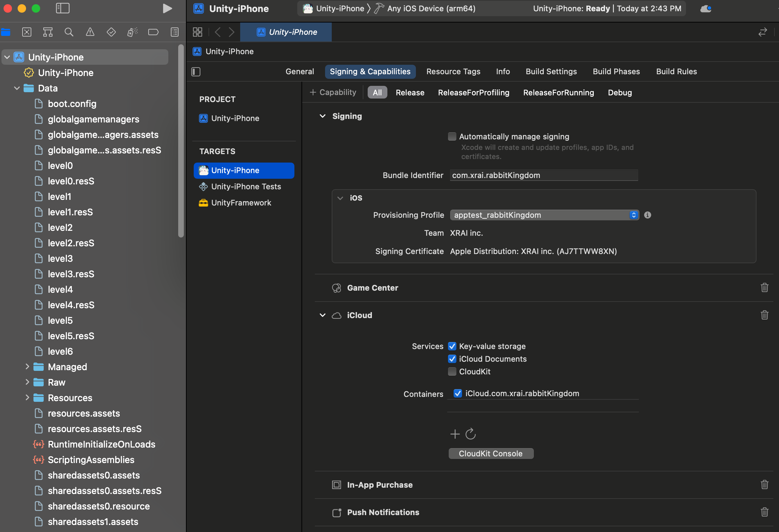Screen dimensions: 779x532
Task: Click the add Capability button
Action: (x=333, y=92)
